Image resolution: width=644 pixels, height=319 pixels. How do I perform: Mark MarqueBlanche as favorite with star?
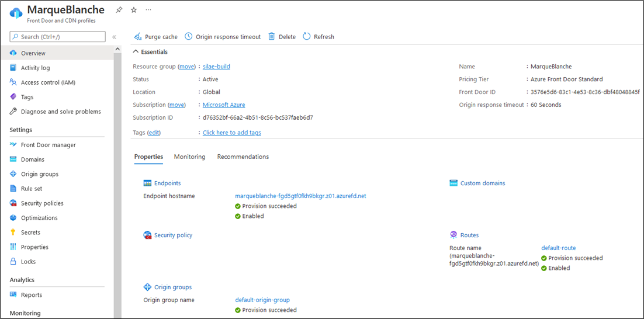pos(133,10)
